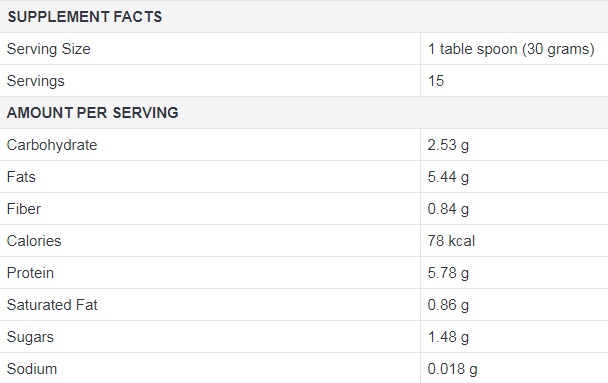Click the 78 kcal value

tap(451, 241)
